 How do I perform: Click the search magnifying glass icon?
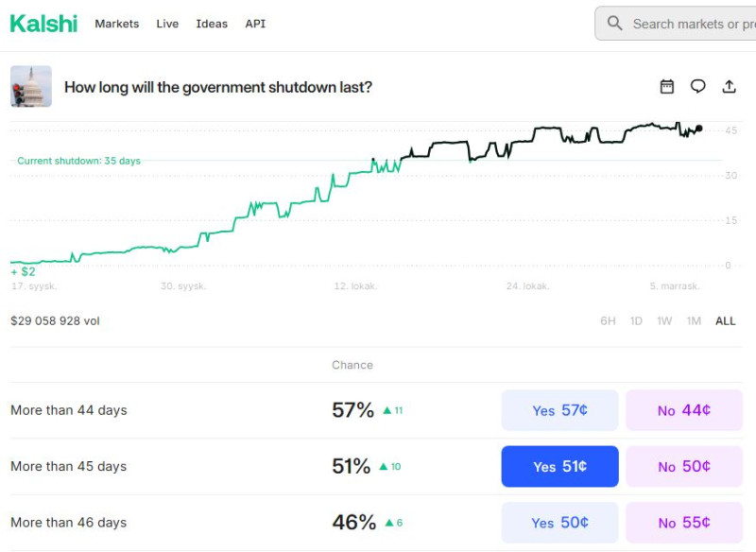pyautogui.click(x=616, y=23)
